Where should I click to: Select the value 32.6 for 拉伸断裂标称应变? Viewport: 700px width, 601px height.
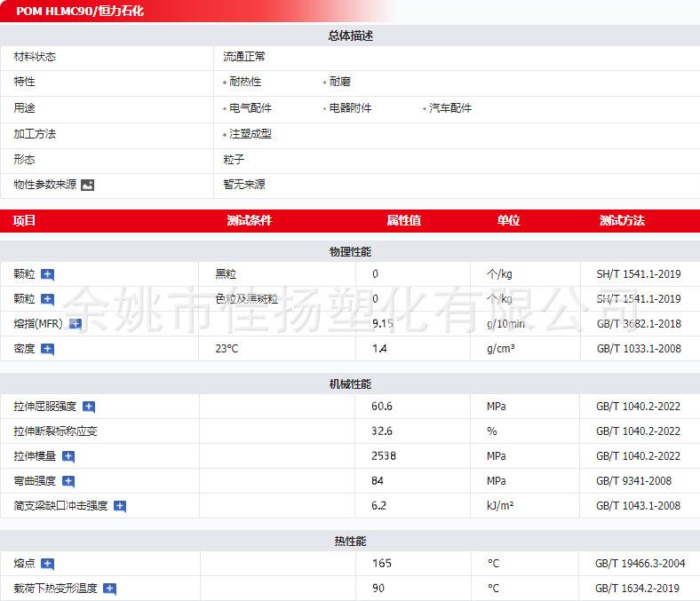(x=382, y=431)
